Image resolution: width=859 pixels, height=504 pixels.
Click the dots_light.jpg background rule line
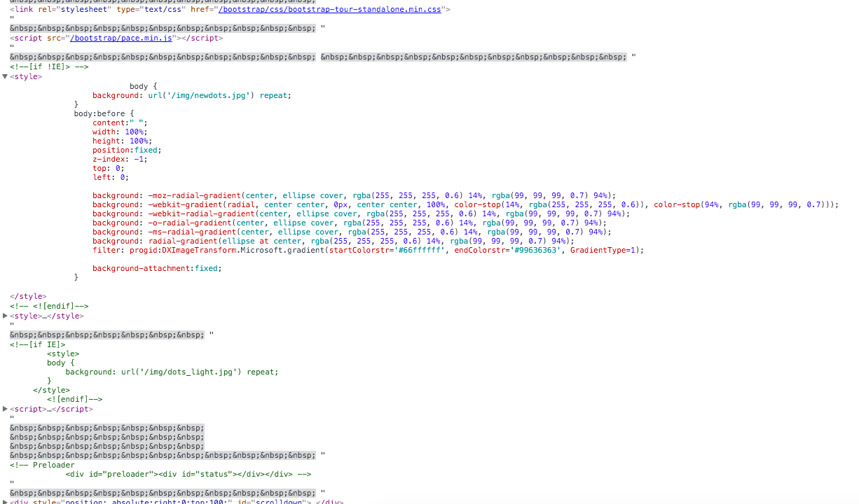point(172,372)
